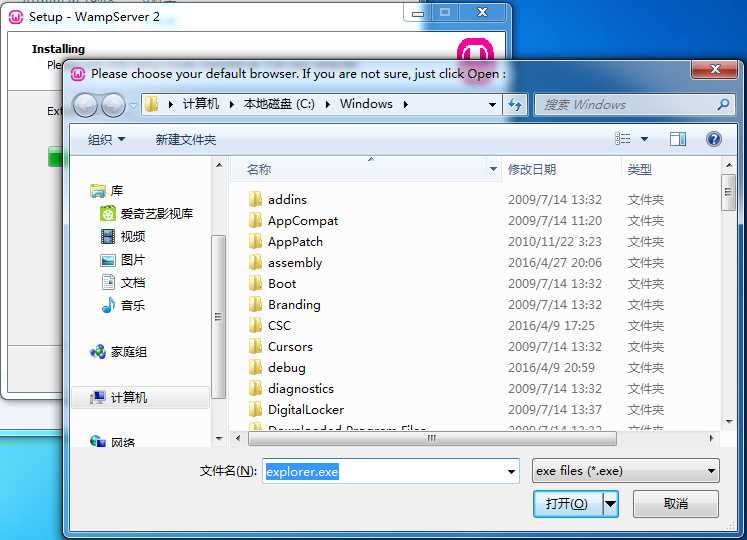Click the CSC folder icon
Image resolution: width=747 pixels, height=540 pixels.
[255, 325]
